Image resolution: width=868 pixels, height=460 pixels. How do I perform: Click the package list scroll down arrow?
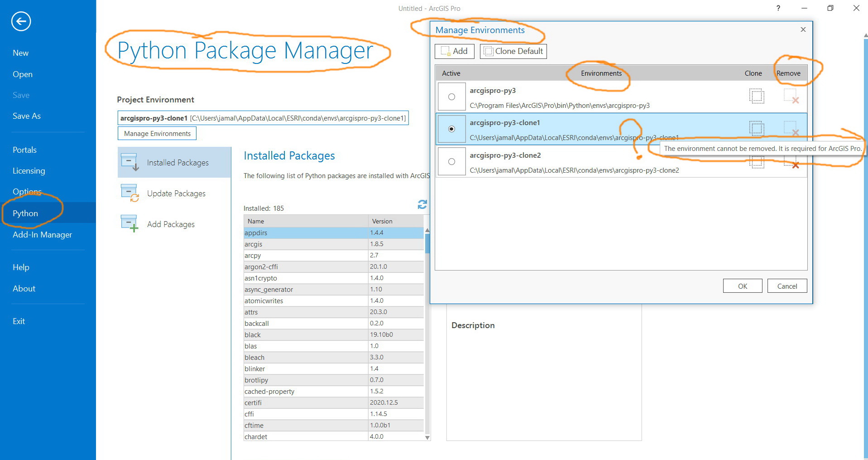click(x=427, y=437)
